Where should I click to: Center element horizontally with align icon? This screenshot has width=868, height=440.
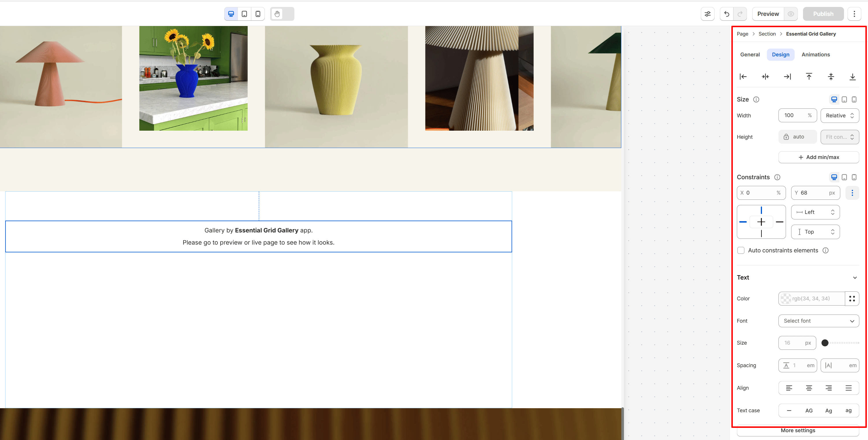tap(765, 77)
